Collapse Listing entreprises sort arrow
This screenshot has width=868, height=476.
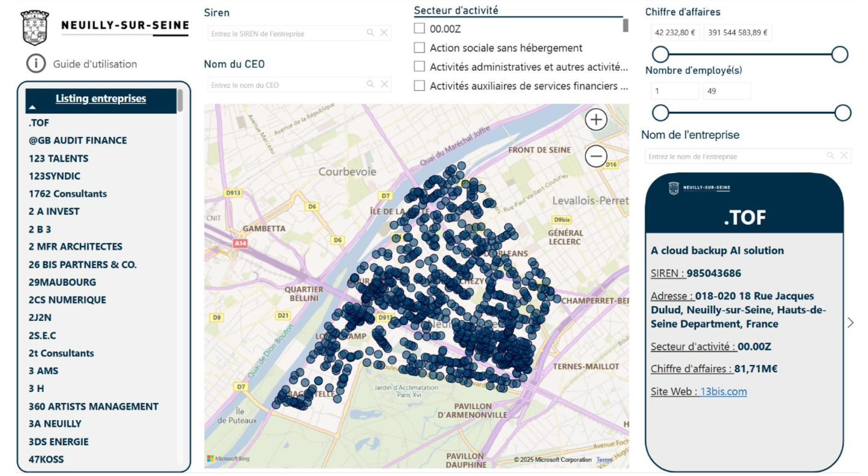pyautogui.click(x=32, y=107)
